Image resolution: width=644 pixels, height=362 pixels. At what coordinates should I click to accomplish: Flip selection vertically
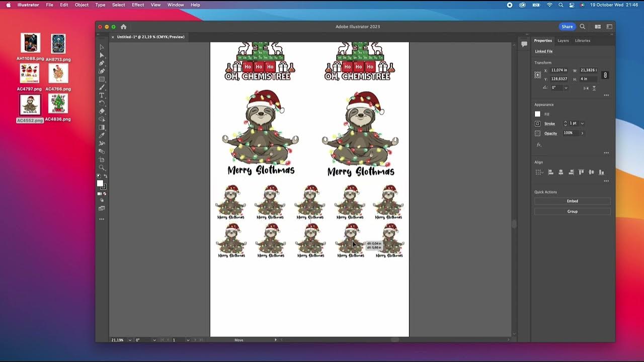click(594, 88)
